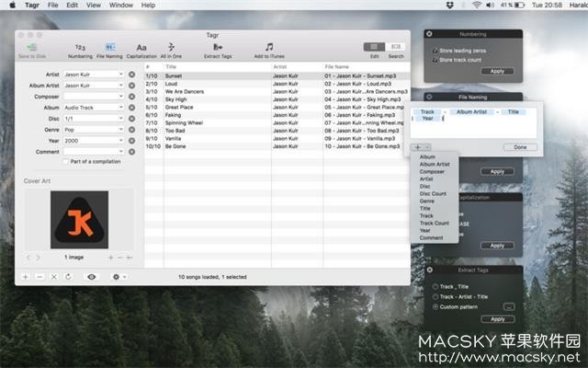
Task: Choose Disc Count from the token menu
Action: [x=435, y=194]
